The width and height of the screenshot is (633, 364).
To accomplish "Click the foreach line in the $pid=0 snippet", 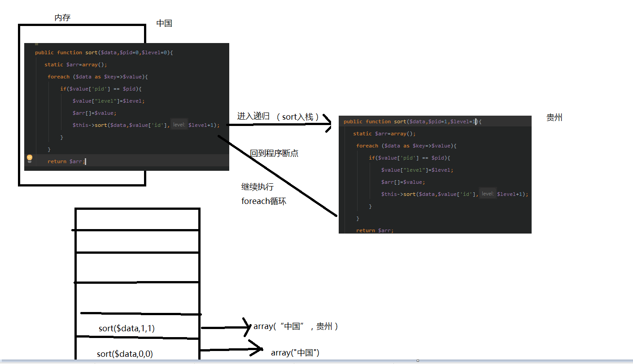I will (98, 77).
